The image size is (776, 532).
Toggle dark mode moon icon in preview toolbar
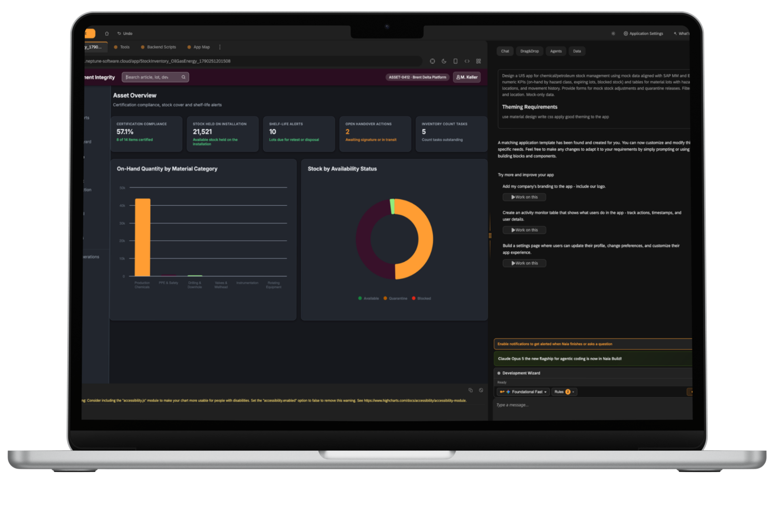(x=444, y=61)
